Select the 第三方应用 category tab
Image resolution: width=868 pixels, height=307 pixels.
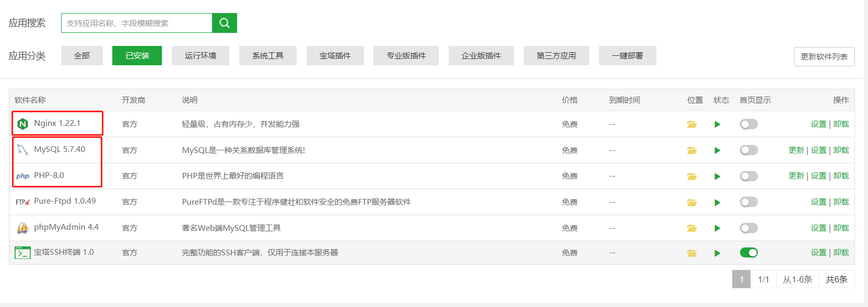(x=556, y=55)
